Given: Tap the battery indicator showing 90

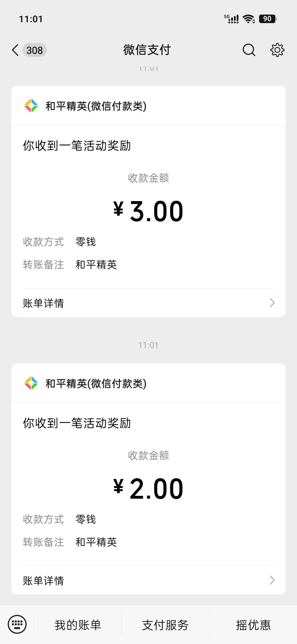Looking at the screenshot, I should point(268,19).
